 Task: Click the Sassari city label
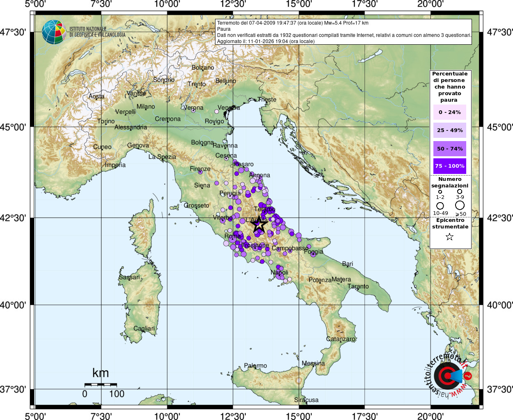click(x=129, y=277)
